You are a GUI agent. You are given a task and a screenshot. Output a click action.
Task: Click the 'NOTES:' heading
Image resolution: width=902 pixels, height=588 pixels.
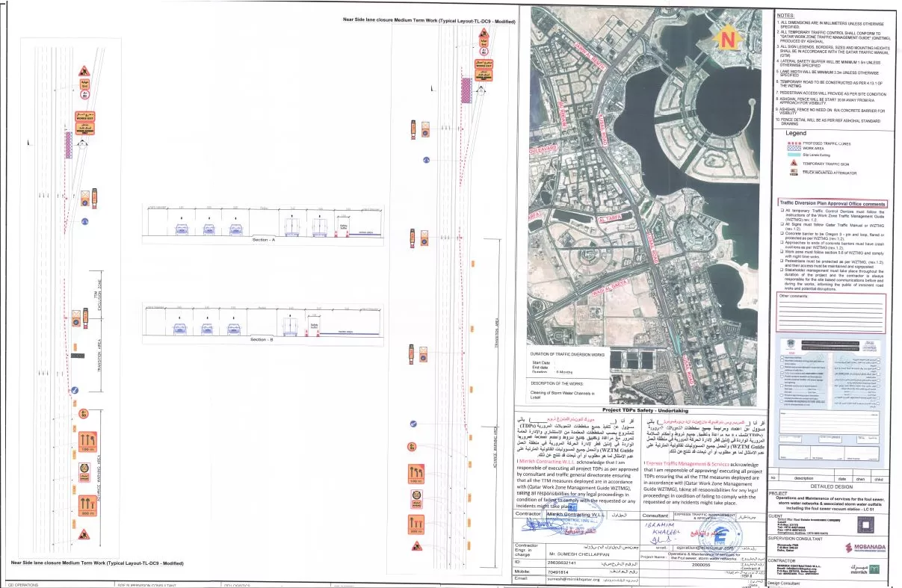tap(786, 15)
